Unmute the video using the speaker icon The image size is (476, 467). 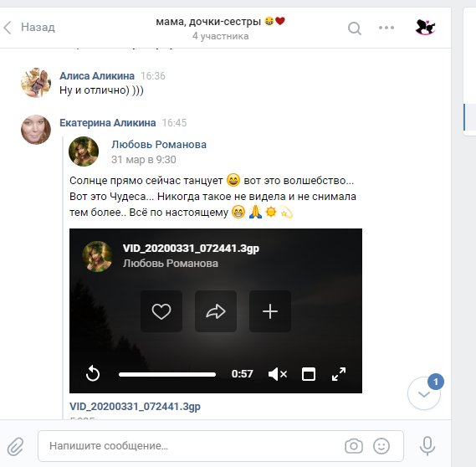pyautogui.click(x=278, y=374)
